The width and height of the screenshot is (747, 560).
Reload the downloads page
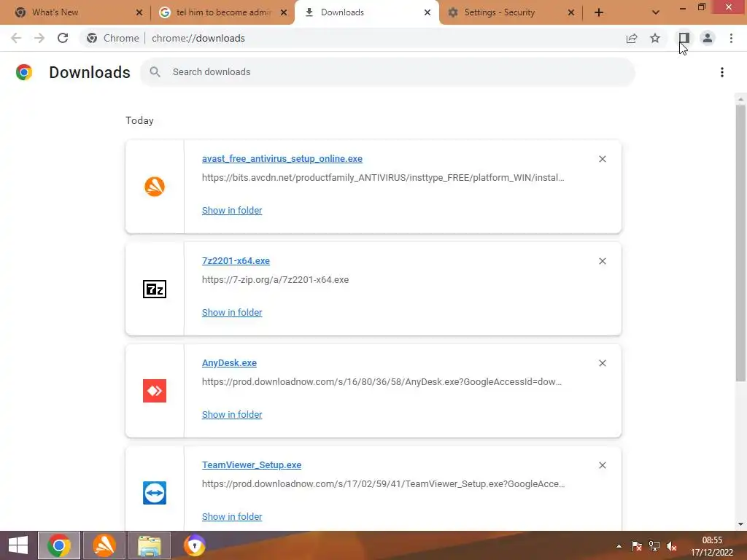click(63, 38)
